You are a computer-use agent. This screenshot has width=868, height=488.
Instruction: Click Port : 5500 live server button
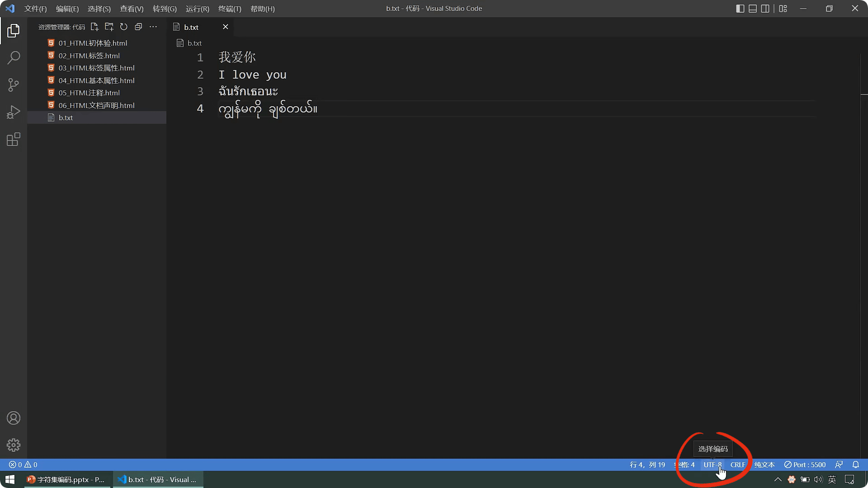[805, 465]
